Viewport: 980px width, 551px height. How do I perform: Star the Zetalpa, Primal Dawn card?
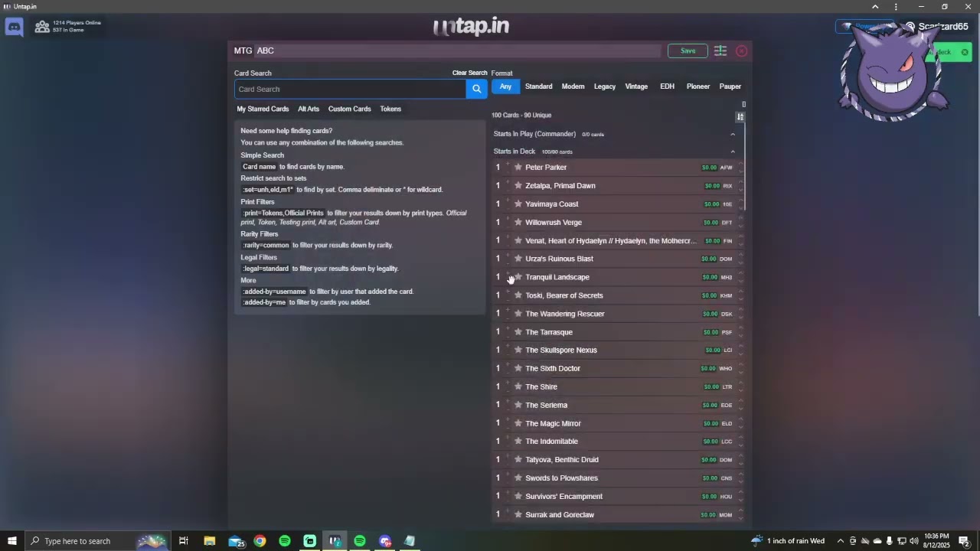coord(518,185)
